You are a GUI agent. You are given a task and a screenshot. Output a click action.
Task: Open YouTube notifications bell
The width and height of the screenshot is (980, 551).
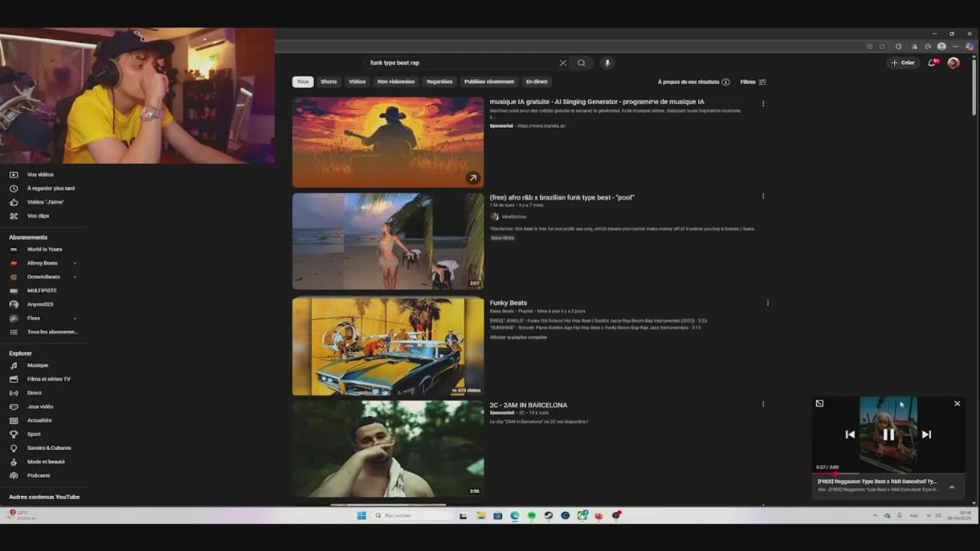tap(932, 63)
